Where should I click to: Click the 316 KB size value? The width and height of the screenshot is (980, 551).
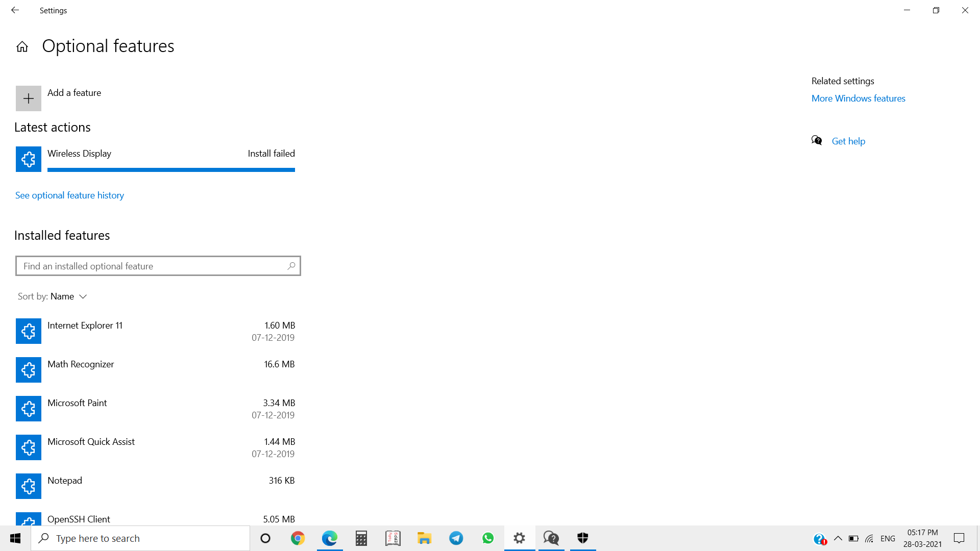[282, 481]
